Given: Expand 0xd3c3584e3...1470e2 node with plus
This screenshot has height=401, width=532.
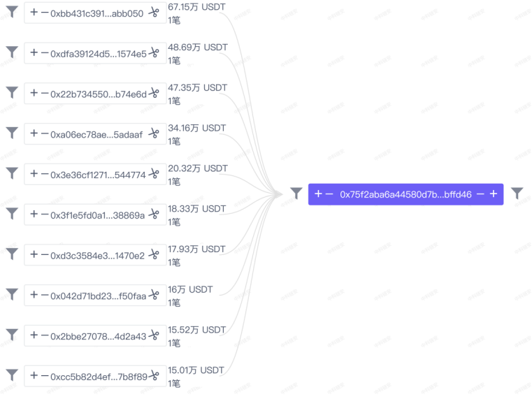Looking at the screenshot, I should click(x=34, y=254).
